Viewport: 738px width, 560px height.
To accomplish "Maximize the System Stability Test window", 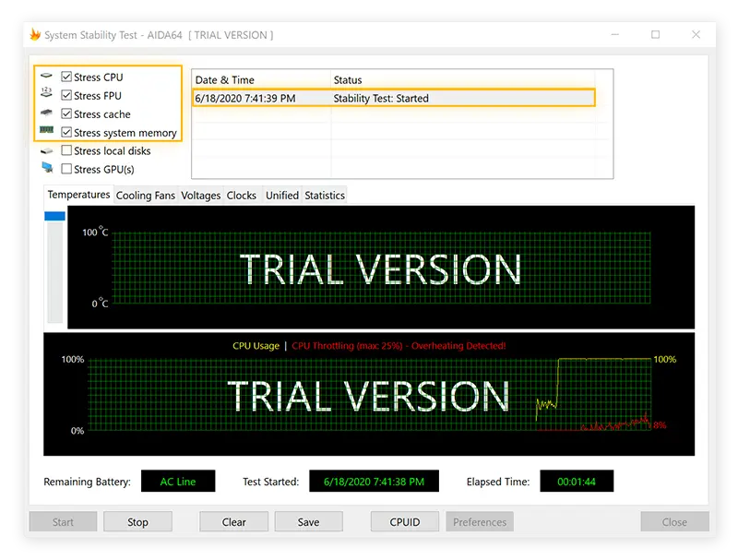I will click(x=655, y=34).
